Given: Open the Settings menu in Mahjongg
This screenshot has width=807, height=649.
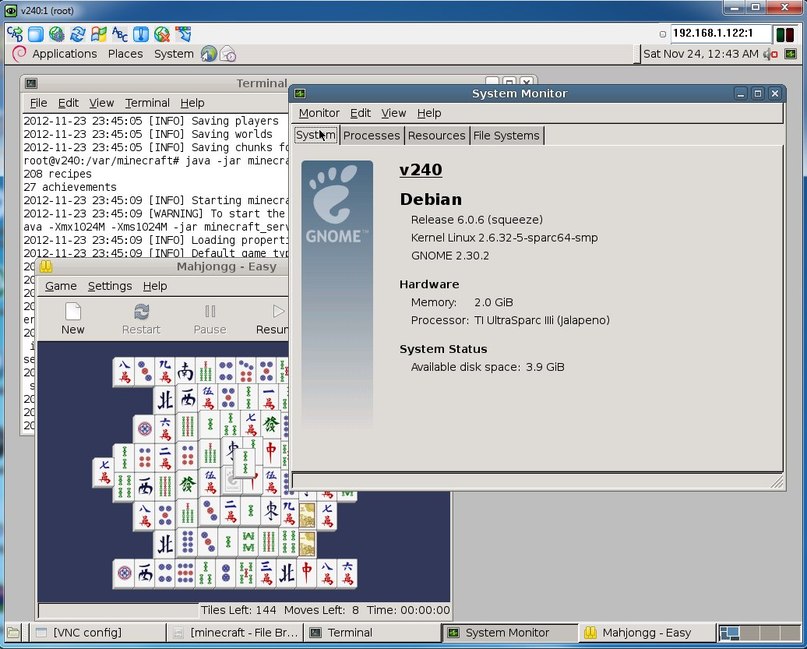Looking at the screenshot, I should click(110, 286).
